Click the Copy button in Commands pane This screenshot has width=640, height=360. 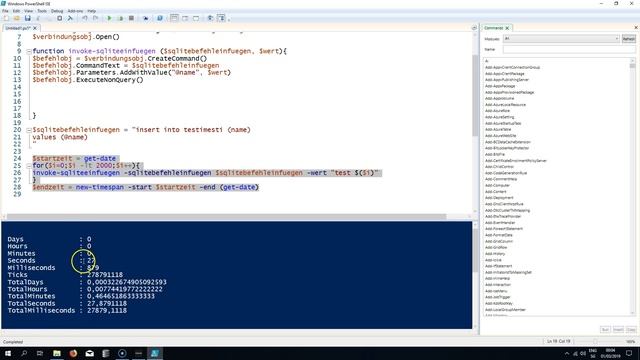631,329
